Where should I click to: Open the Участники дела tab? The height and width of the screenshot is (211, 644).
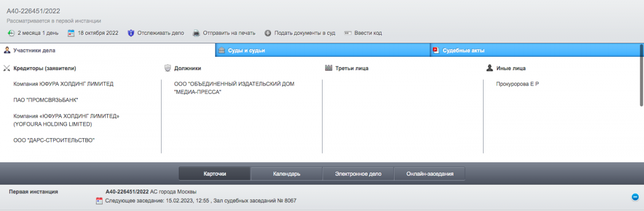(107, 50)
